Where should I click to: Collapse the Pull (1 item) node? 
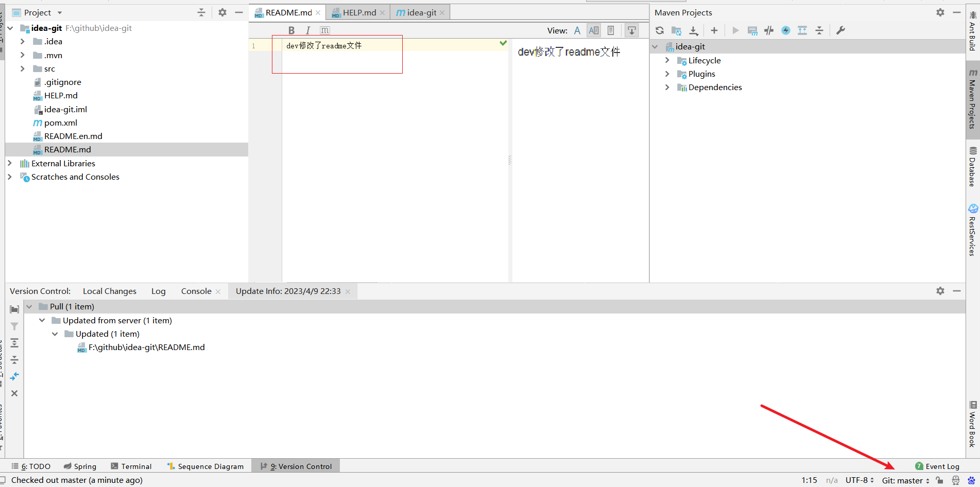click(29, 306)
